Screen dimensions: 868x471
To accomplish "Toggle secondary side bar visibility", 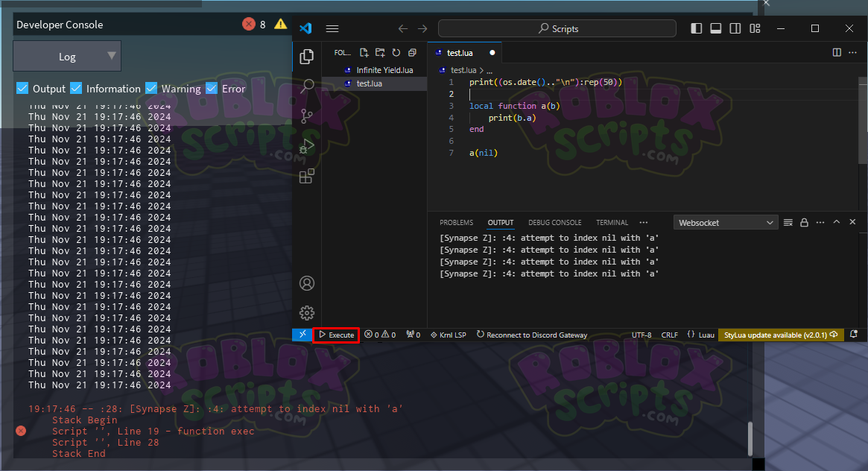I will pos(735,28).
